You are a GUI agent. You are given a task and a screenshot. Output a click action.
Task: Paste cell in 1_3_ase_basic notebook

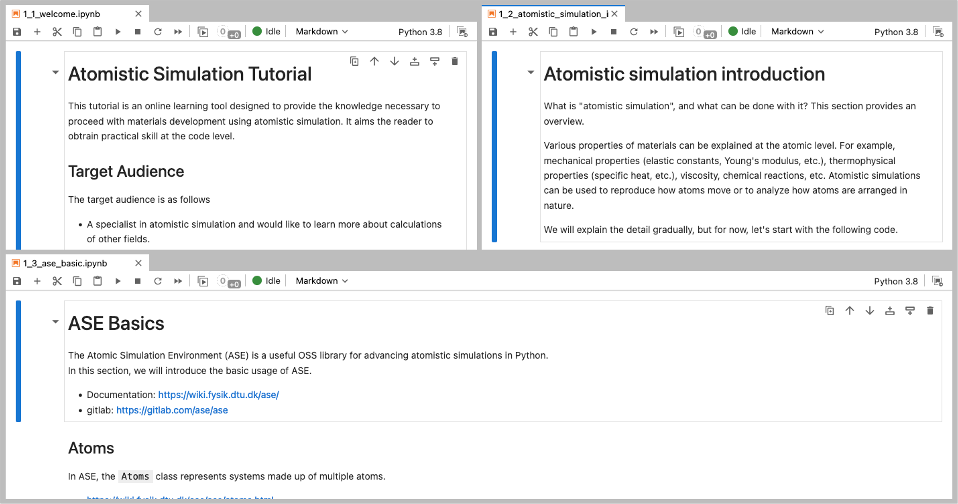click(x=97, y=282)
